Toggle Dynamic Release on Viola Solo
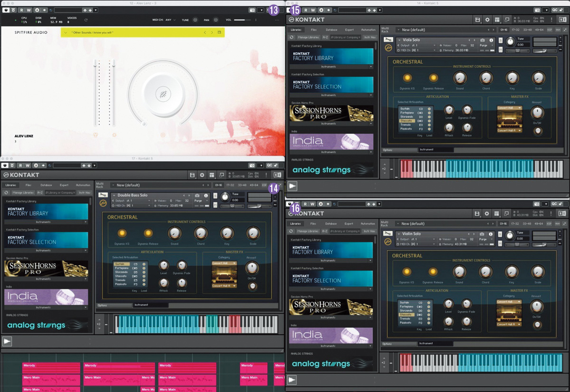Screen dimensions: 570x392 pos(433,77)
